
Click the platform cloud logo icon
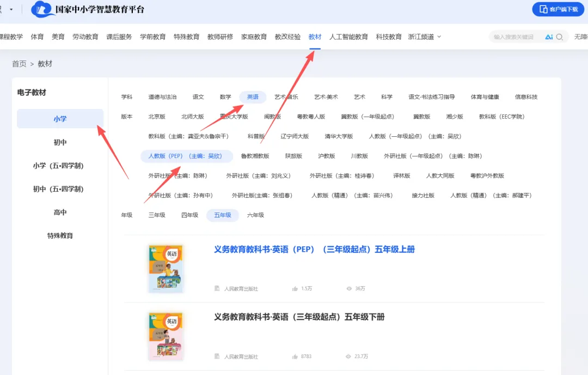42,9
